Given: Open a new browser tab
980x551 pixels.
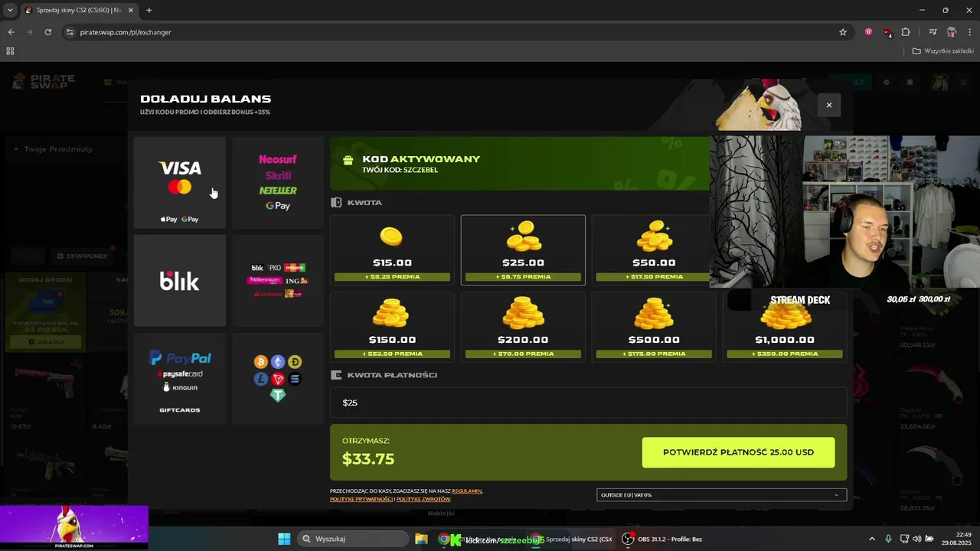Looking at the screenshot, I should [x=149, y=10].
